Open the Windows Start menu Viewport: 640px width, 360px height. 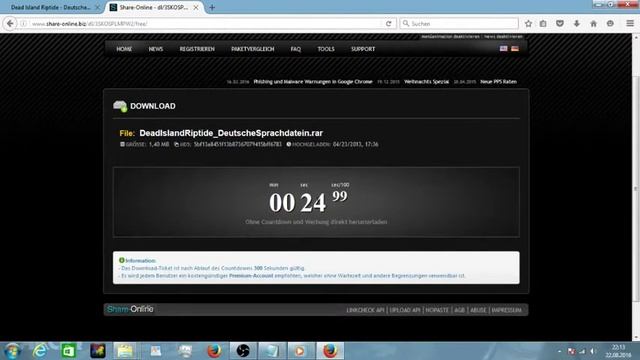coord(12,351)
